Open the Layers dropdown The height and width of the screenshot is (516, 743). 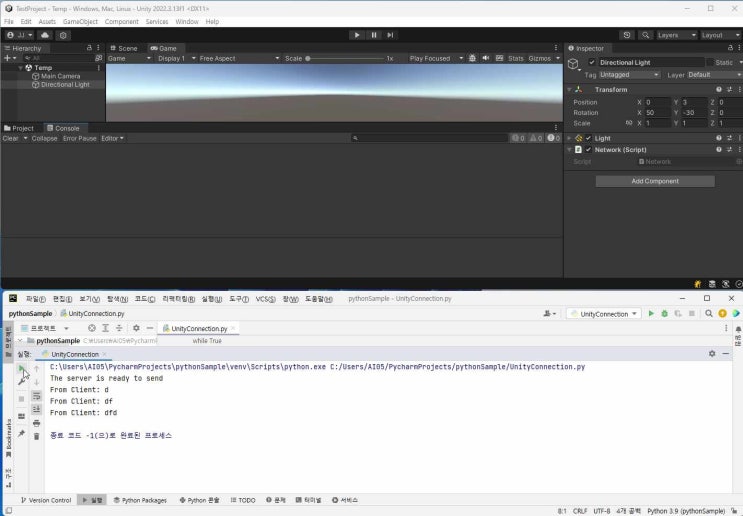point(672,35)
